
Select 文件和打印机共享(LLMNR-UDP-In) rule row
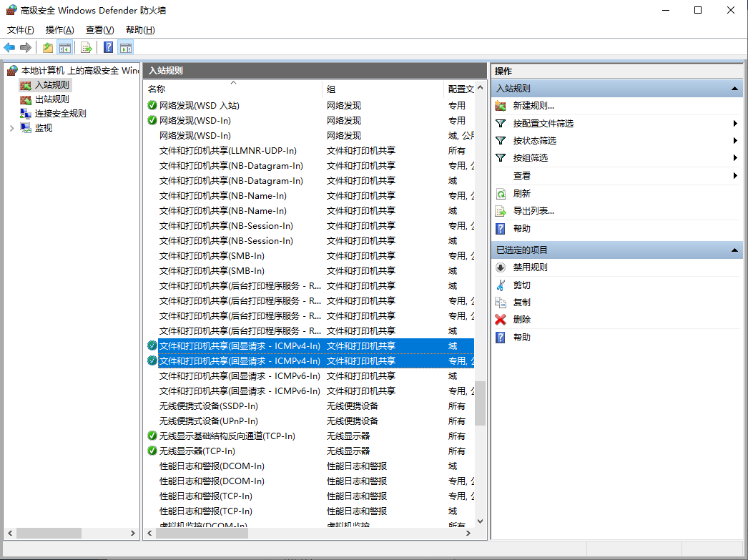(310, 151)
